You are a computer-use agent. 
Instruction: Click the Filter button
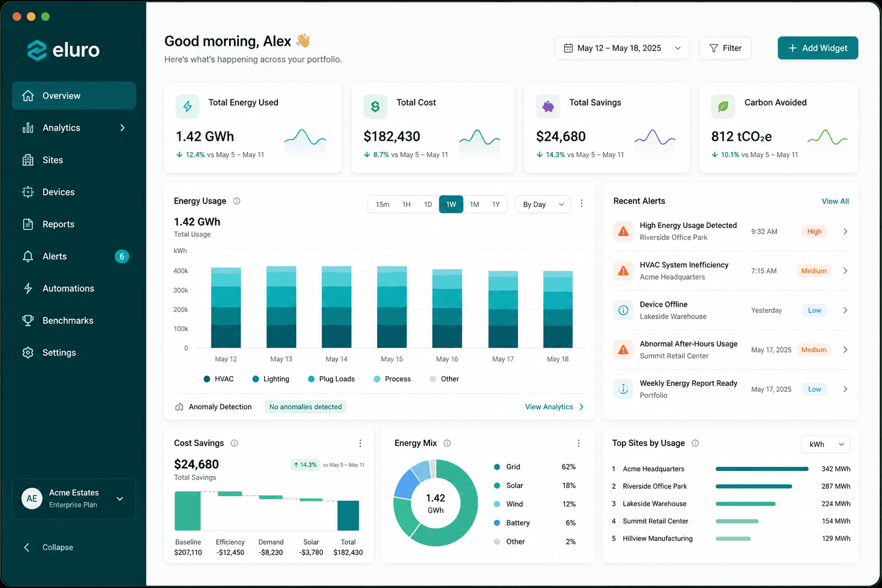click(x=725, y=48)
